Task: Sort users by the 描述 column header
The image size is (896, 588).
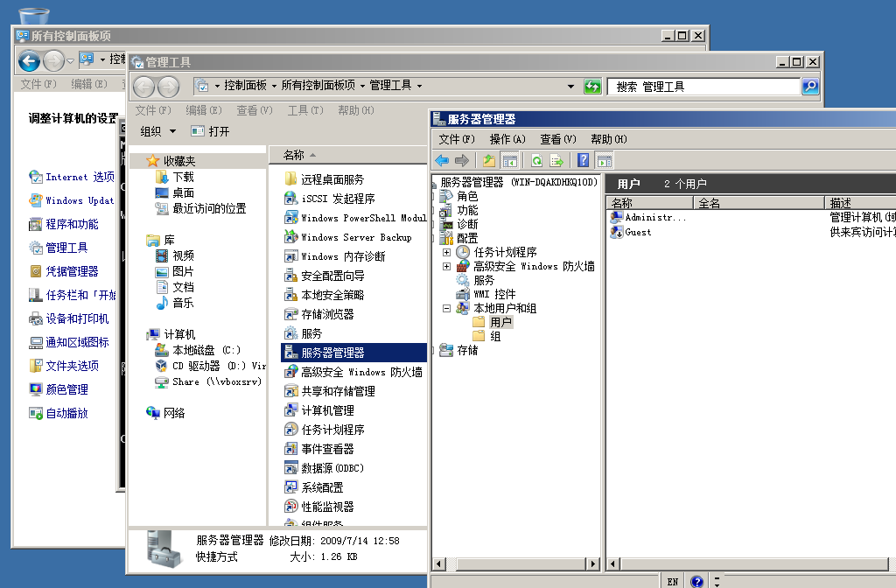Action: click(x=861, y=203)
